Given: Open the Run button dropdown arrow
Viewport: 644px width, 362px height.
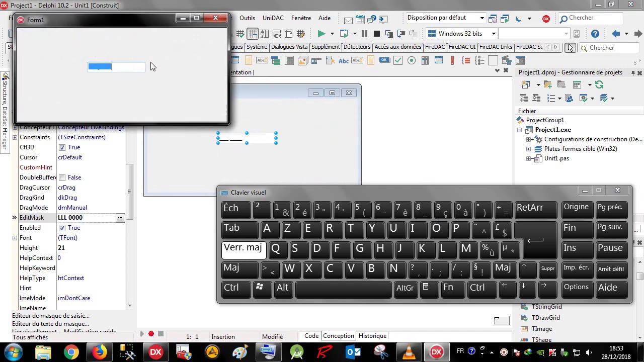Looking at the screenshot, I should [332, 34].
